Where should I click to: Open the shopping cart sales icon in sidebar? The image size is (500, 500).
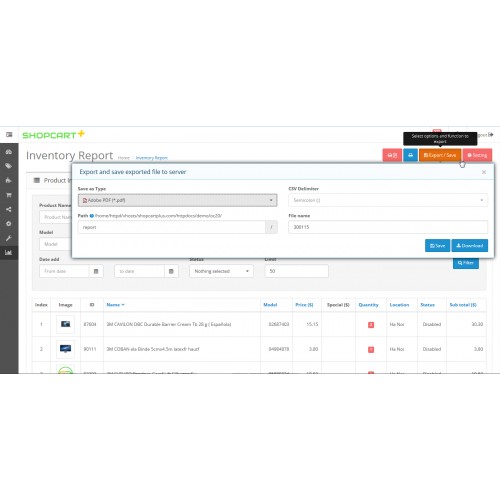9,195
